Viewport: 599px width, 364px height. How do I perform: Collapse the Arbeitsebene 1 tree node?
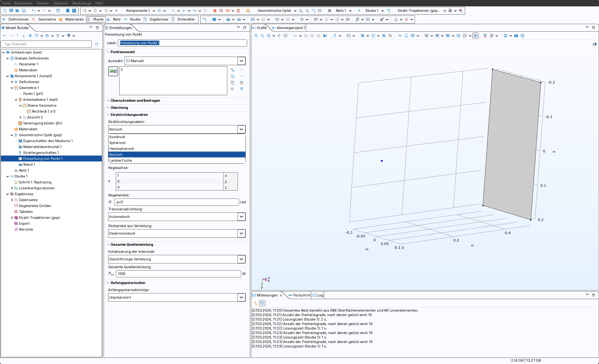(x=16, y=100)
